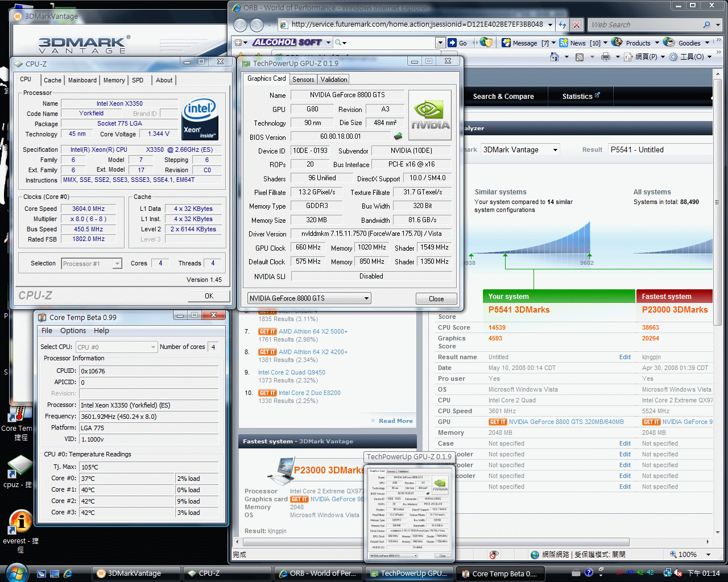Open the SPD tab in CPU-Z

[x=138, y=80]
